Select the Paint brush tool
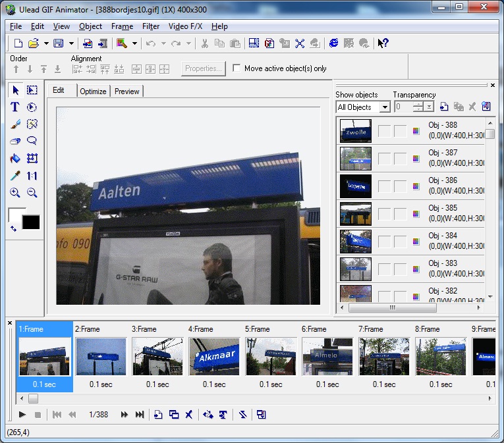Viewport: 504px width, 443px height. (x=15, y=124)
